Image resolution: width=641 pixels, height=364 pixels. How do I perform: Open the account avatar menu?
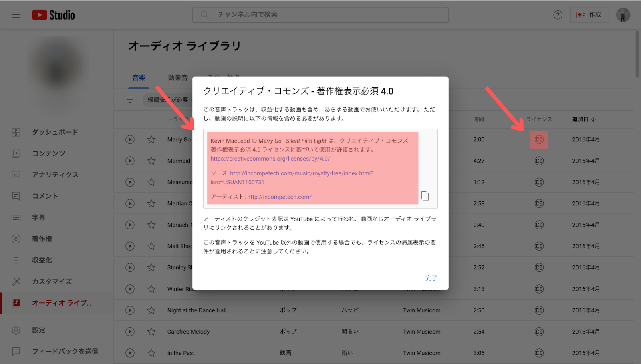(x=623, y=15)
